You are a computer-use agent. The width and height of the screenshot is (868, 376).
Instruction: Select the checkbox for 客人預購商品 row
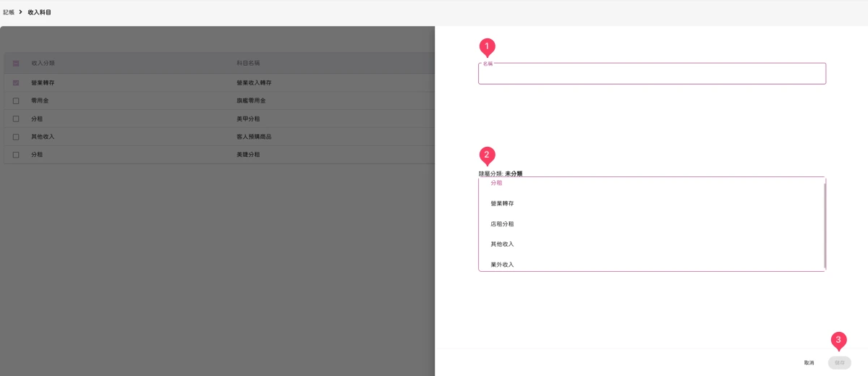click(x=16, y=137)
